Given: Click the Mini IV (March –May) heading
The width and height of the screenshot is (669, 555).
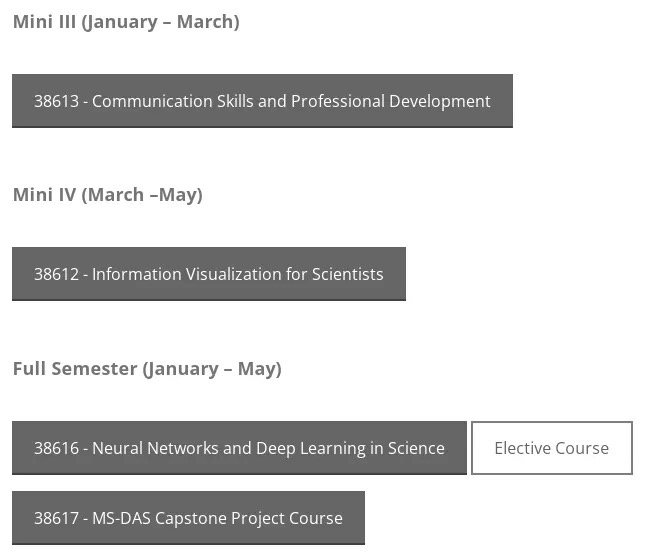Looking at the screenshot, I should [108, 195].
